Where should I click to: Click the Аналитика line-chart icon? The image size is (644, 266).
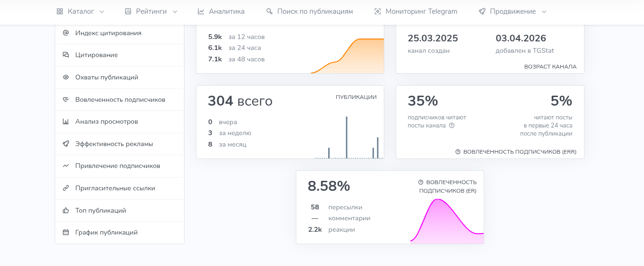point(201,11)
